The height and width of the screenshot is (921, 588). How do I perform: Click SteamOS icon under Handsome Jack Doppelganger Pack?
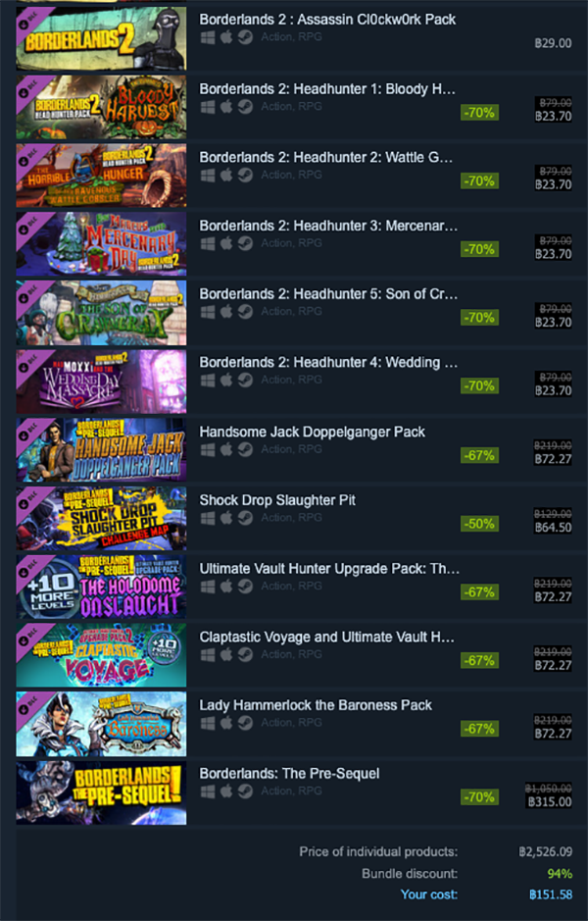pyautogui.click(x=245, y=450)
